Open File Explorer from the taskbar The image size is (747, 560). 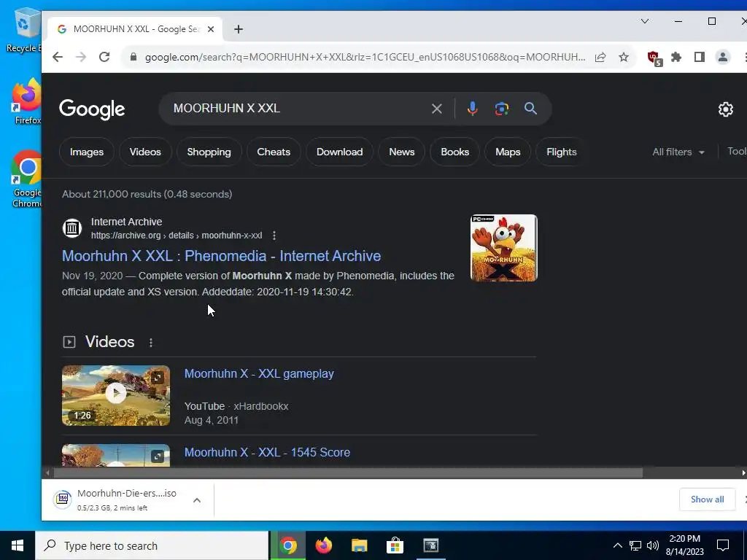(359, 545)
